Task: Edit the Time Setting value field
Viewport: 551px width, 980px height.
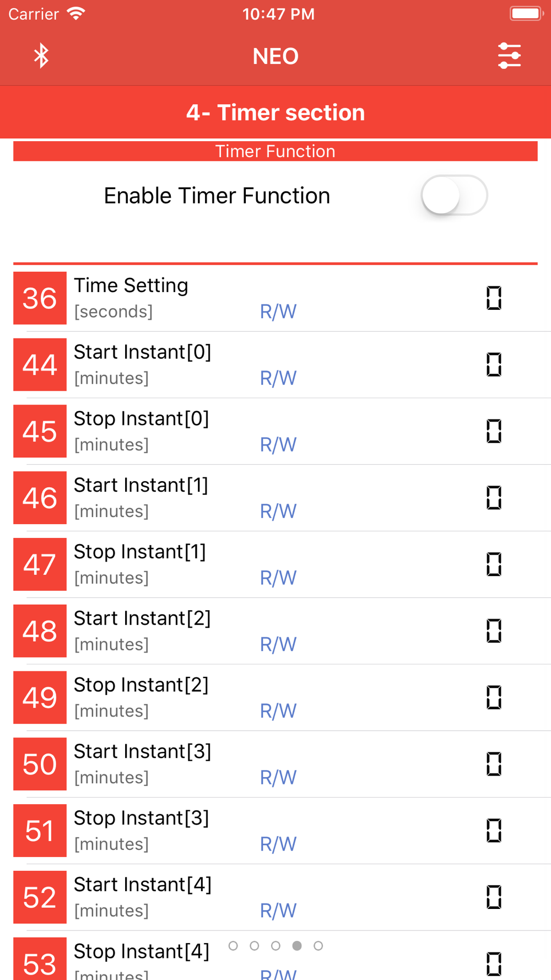Action: click(494, 298)
